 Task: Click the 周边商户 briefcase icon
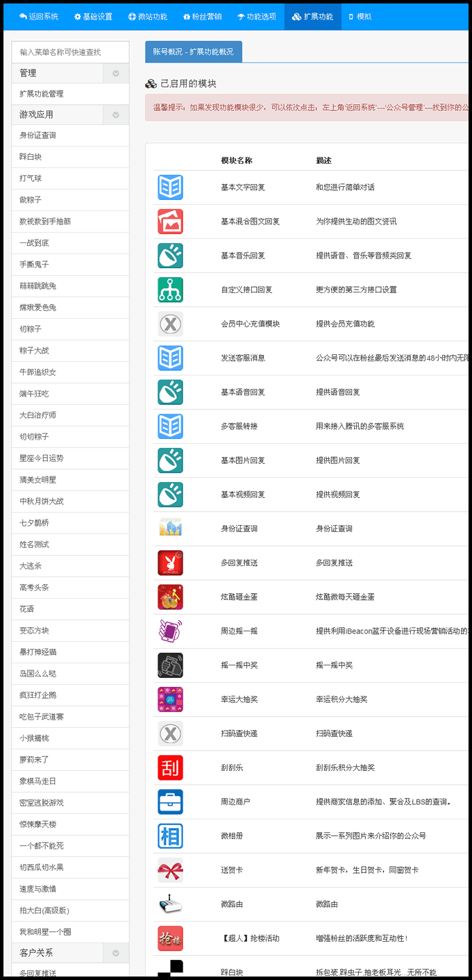170,802
